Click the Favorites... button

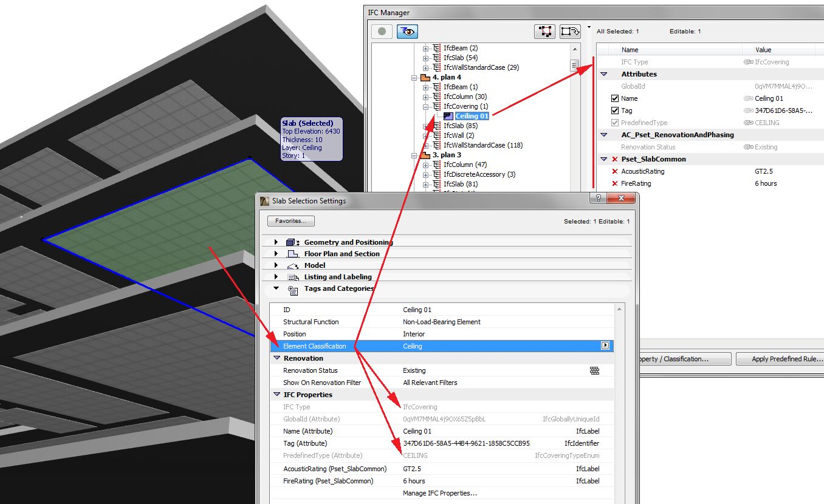pos(290,221)
